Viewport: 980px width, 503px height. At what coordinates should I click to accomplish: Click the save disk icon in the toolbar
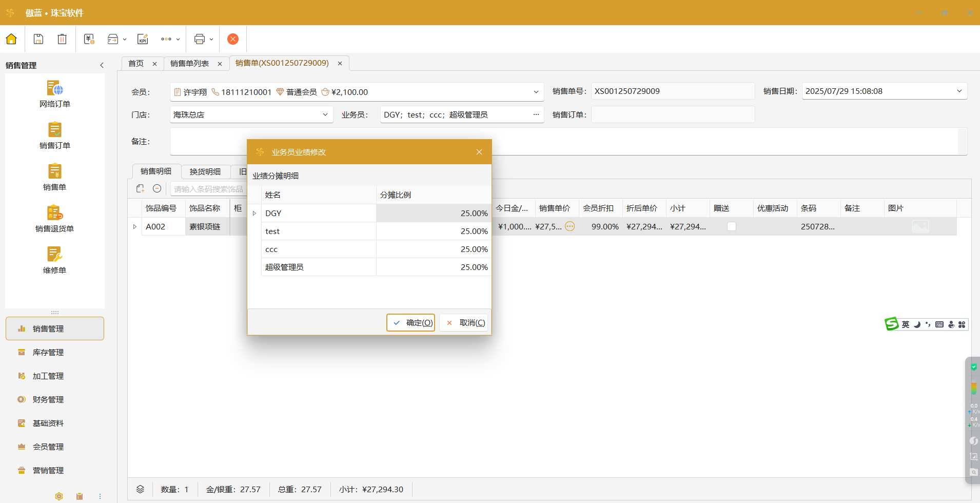click(x=38, y=39)
